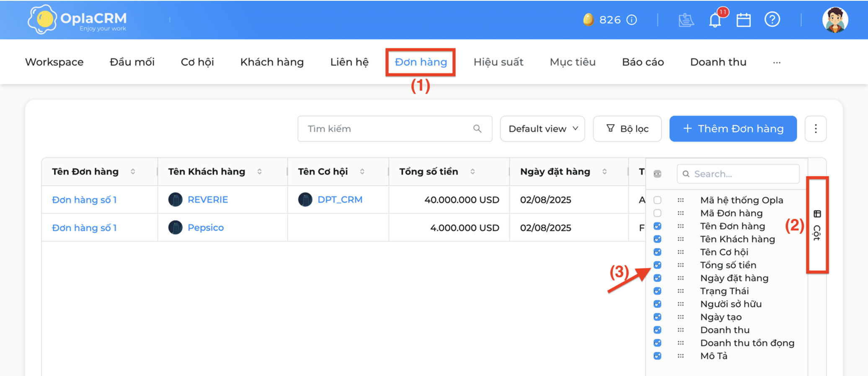The width and height of the screenshot is (868, 376).
Task: Open the Cơ hội tab
Action: click(197, 62)
